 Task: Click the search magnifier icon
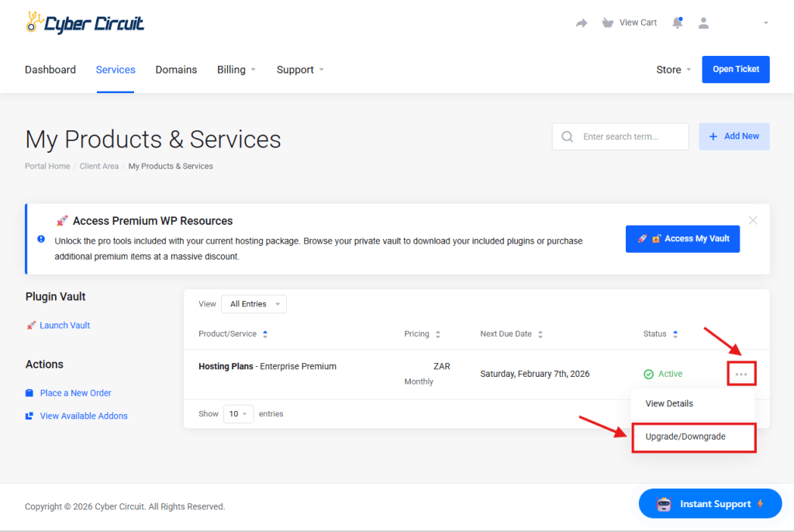568,136
